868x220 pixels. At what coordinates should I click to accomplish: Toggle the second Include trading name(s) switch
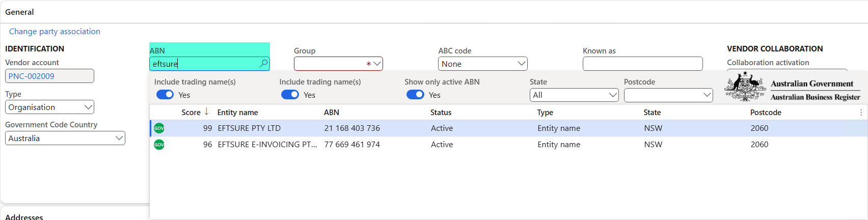290,95
